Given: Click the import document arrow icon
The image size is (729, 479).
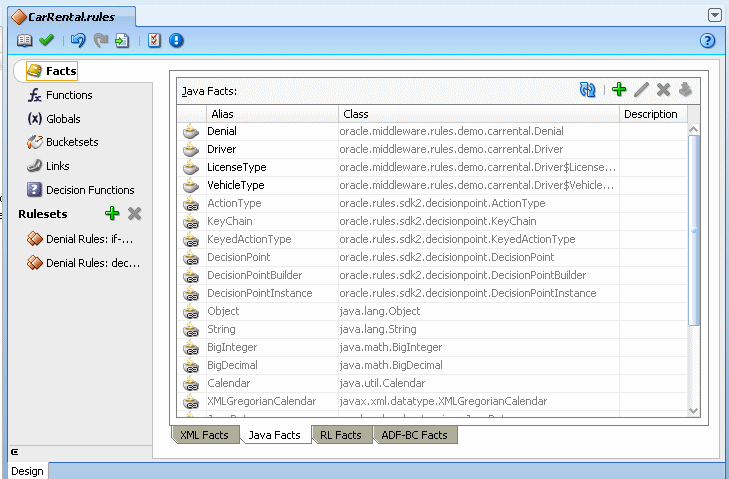Looking at the screenshot, I should coord(122,41).
